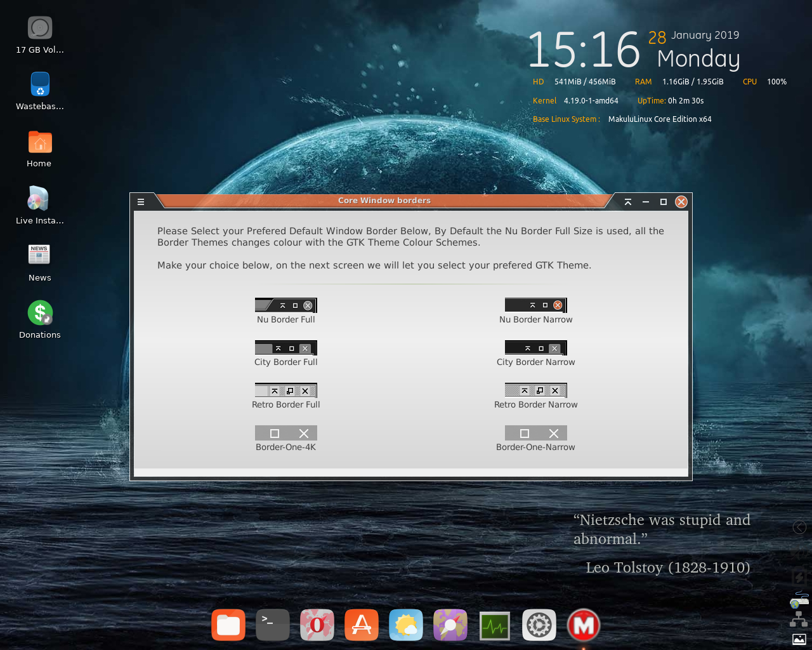This screenshot has width=812, height=650.
Task: Click the battery charging tray icon
Action: (799, 578)
